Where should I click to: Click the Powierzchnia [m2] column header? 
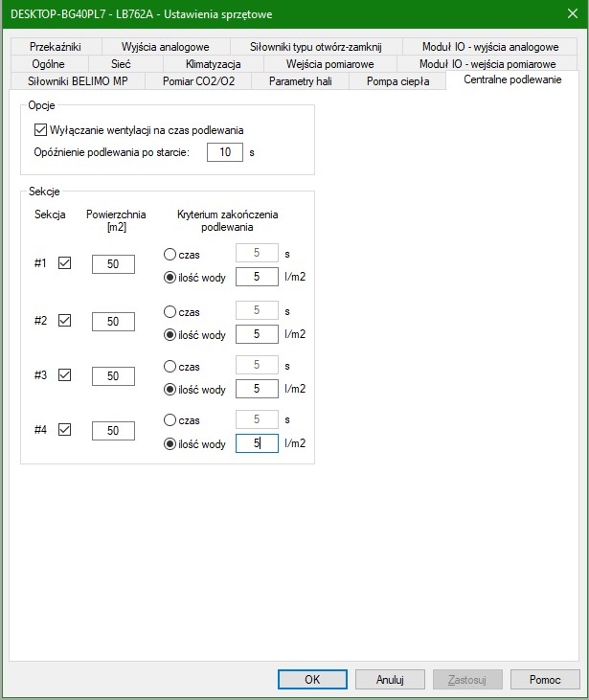pos(116,220)
